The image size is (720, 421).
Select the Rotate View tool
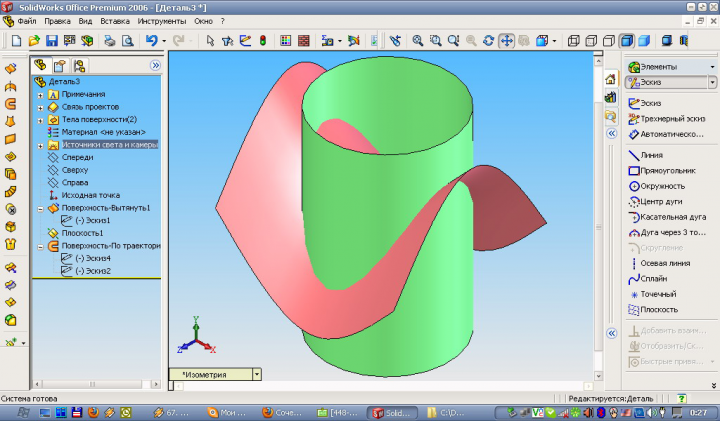489,41
